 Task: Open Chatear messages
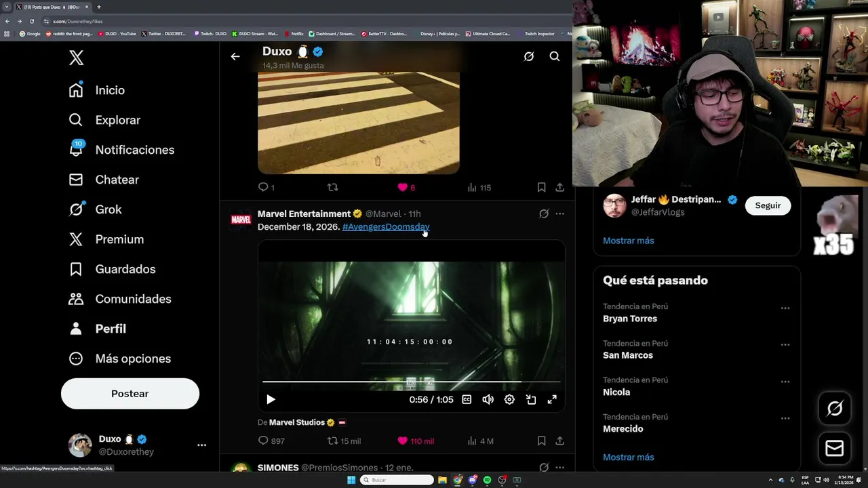[x=104, y=180]
